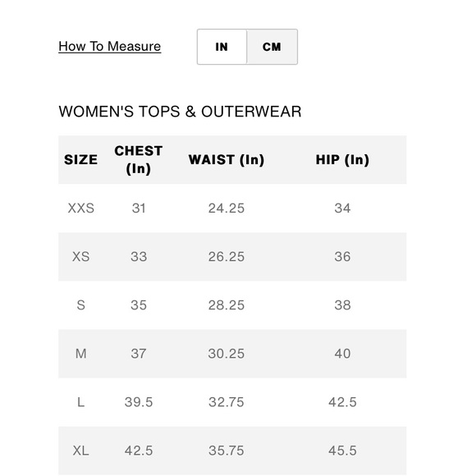Screen dimensions: 476x476
Task: Click the M hip value 40
Action: (342, 354)
